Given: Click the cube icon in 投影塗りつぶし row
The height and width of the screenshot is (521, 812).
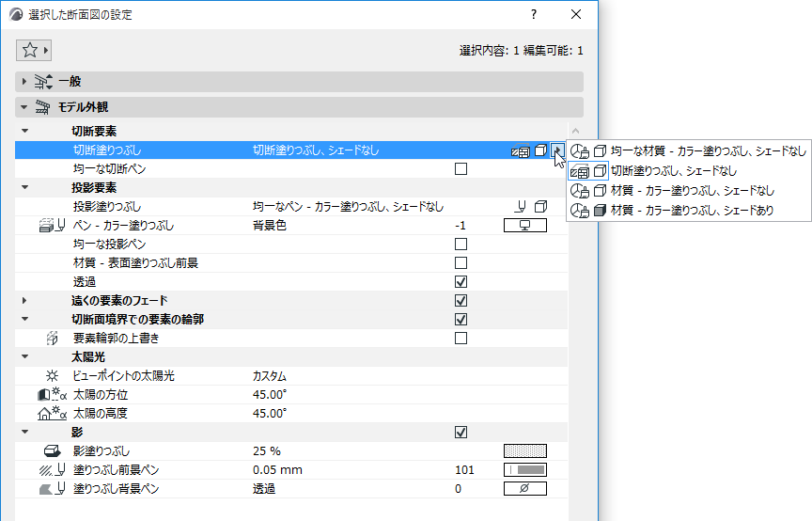Looking at the screenshot, I should click(x=540, y=206).
